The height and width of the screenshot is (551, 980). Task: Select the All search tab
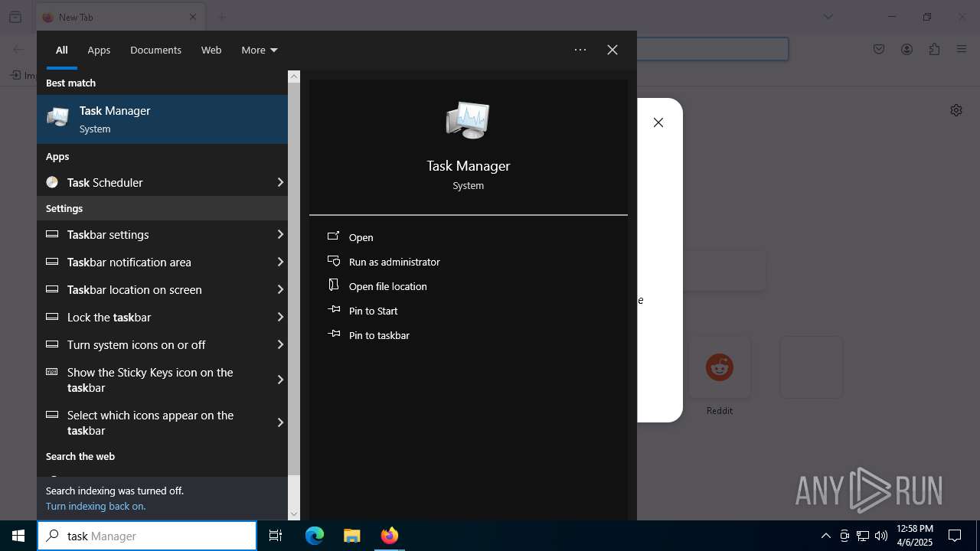click(62, 50)
